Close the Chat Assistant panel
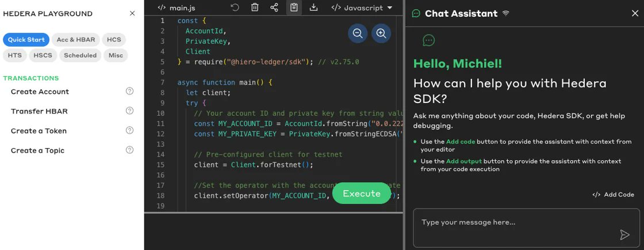 (x=635, y=14)
